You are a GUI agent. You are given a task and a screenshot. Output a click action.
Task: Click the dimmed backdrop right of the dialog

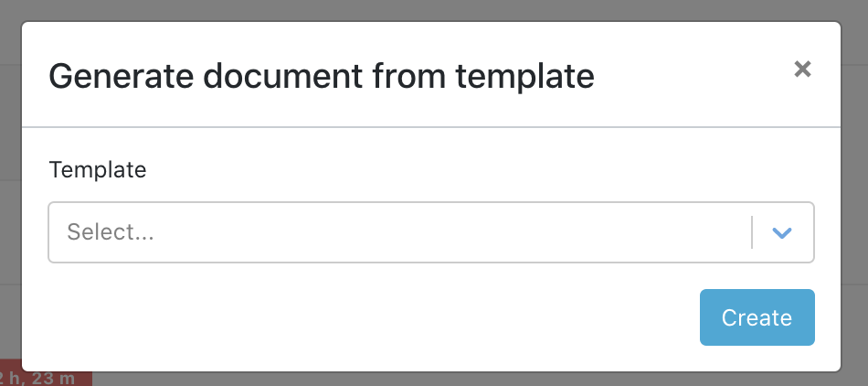click(x=854, y=183)
